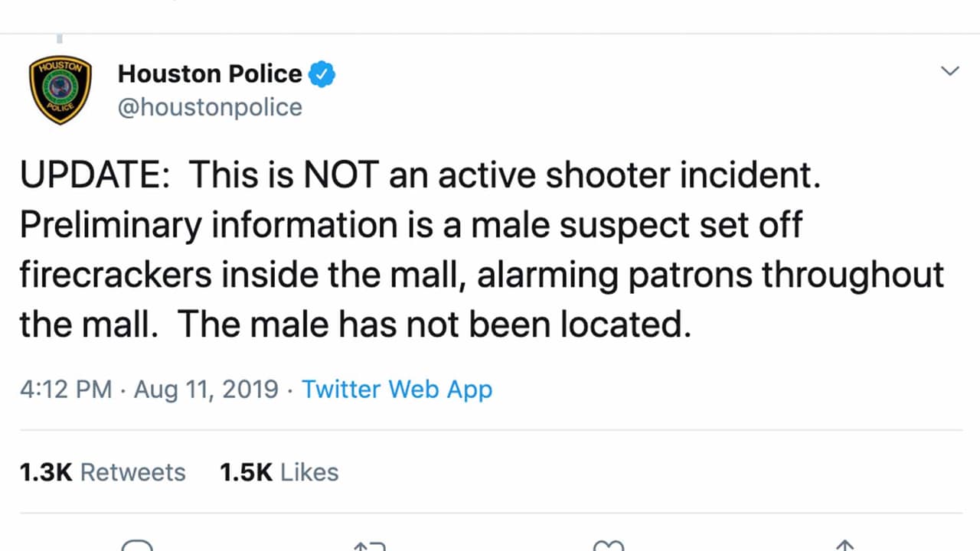The height and width of the screenshot is (551, 980).
Task: Click the blue verified checkmark badge
Action: pos(322,75)
